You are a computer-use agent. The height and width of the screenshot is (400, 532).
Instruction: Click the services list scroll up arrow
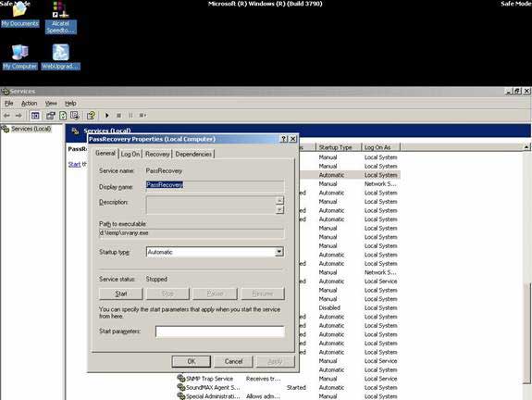coord(526,147)
